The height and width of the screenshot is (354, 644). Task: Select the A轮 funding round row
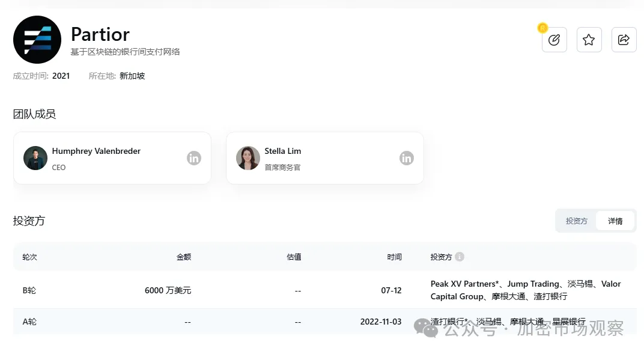click(29, 322)
